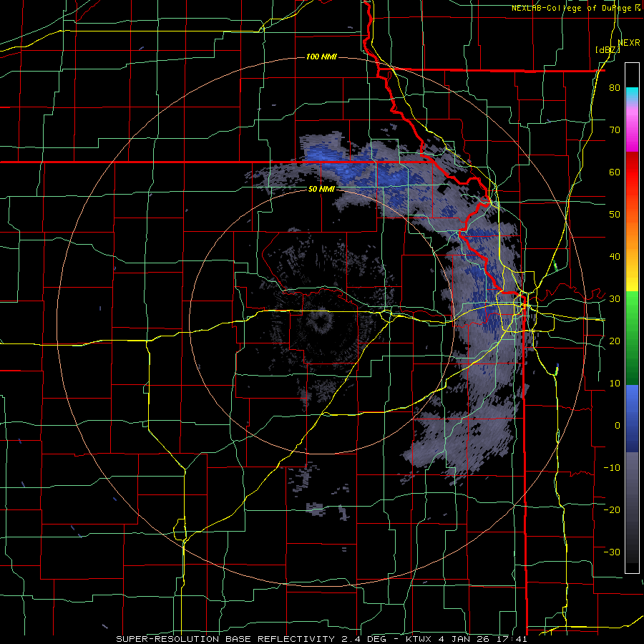
Task: Click the Super-Resolution Base Reflectivity caption
Action: click(x=321, y=639)
